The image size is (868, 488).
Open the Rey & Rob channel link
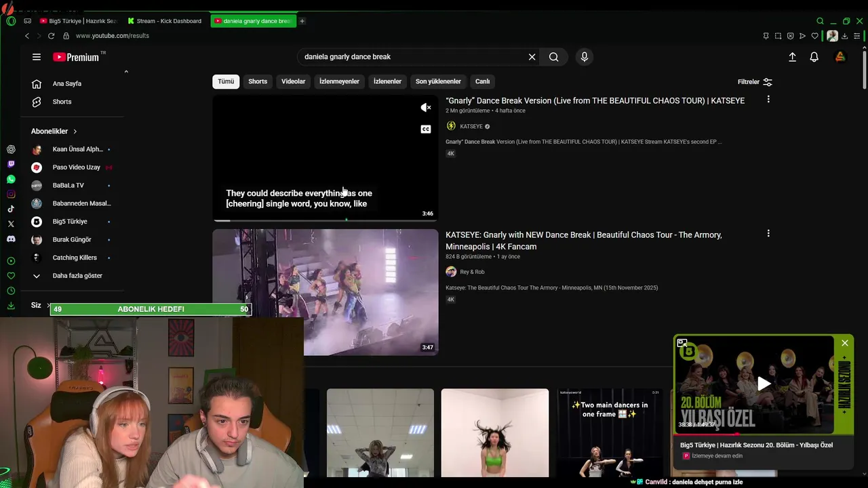pyautogui.click(x=472, y=272)
